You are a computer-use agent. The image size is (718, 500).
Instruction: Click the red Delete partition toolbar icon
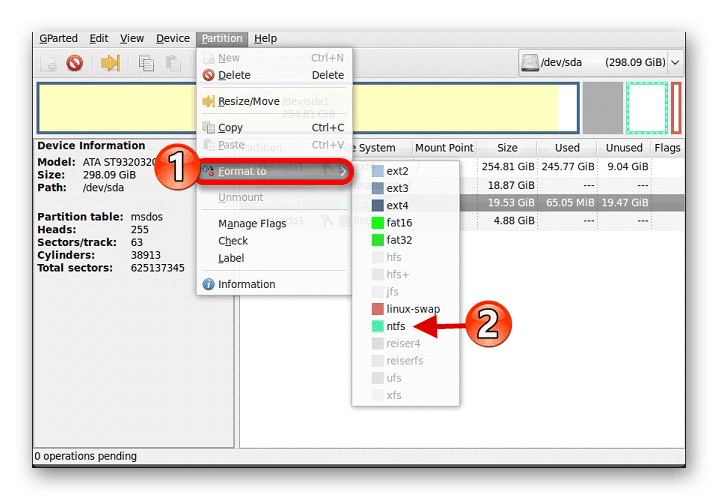point(74,63)
